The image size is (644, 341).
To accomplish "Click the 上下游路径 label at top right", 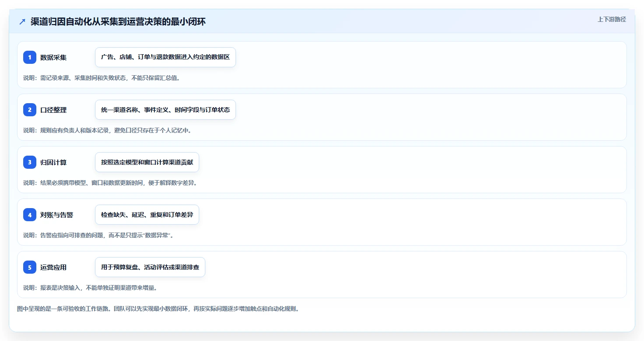I will click(612, 19).
